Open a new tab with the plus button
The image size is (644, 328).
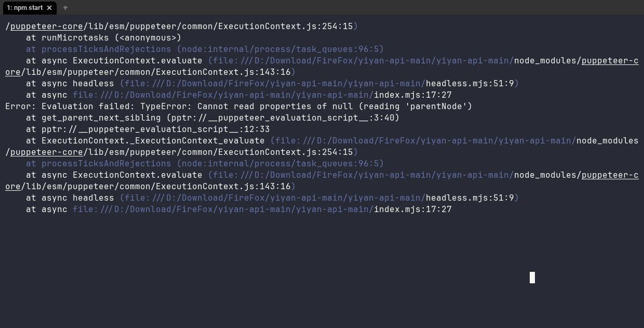click(x=65, y=8)
